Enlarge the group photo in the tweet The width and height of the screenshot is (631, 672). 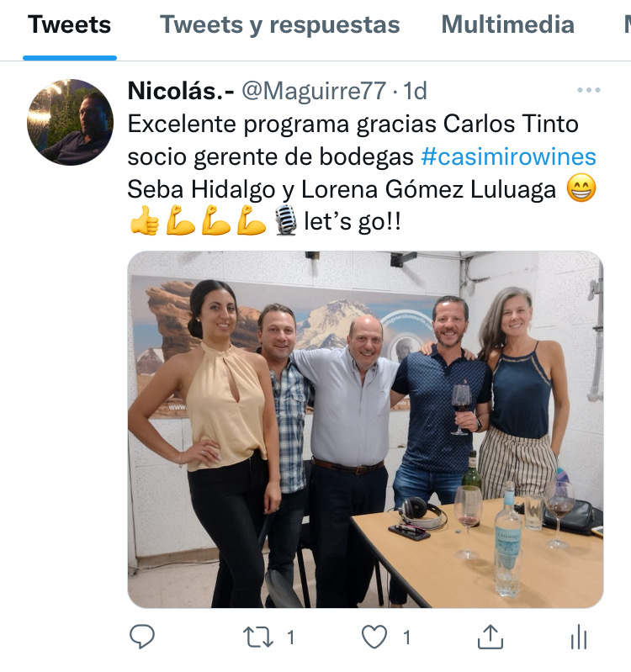pos(365,430)
